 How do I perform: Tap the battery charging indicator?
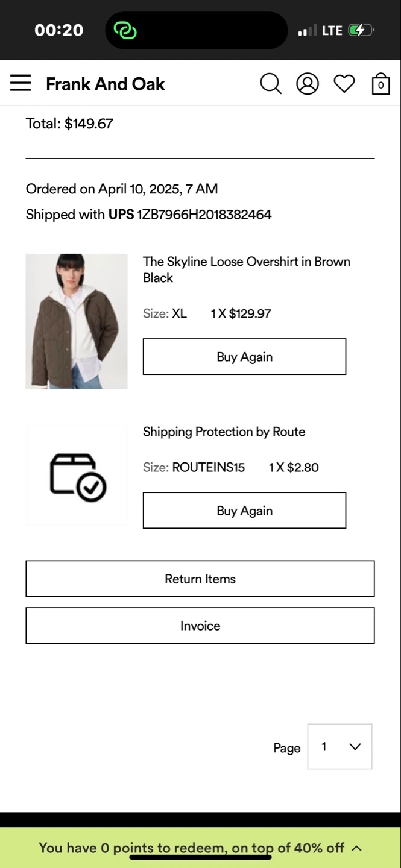361,30
